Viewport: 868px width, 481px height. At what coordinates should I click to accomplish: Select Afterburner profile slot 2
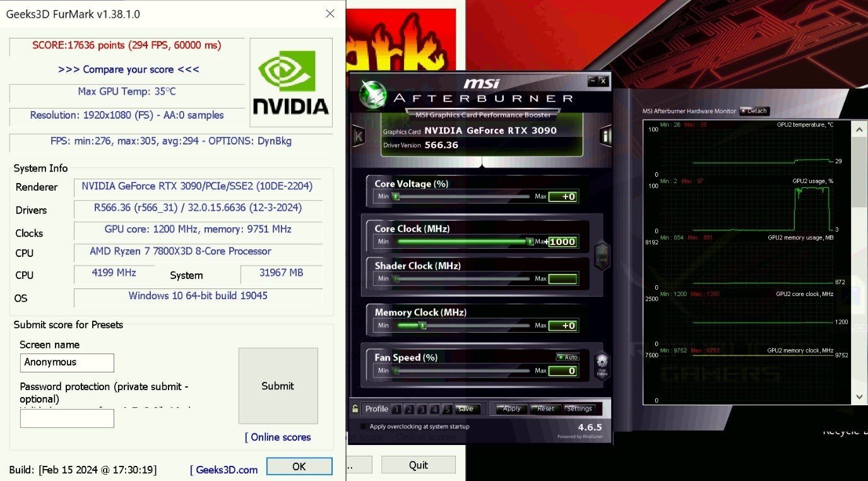click(x=409, y=409)
